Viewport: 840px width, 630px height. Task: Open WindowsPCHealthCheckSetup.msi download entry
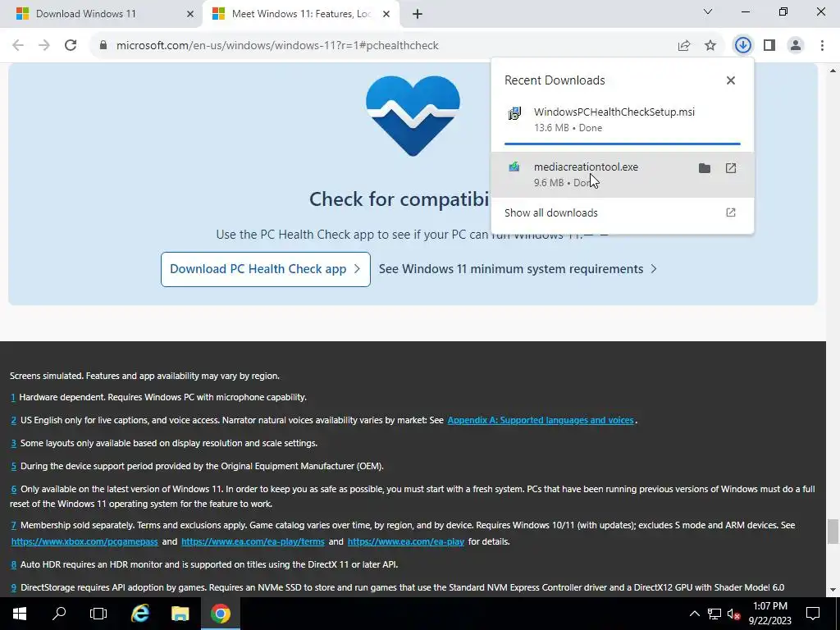(x=622, y=120)
